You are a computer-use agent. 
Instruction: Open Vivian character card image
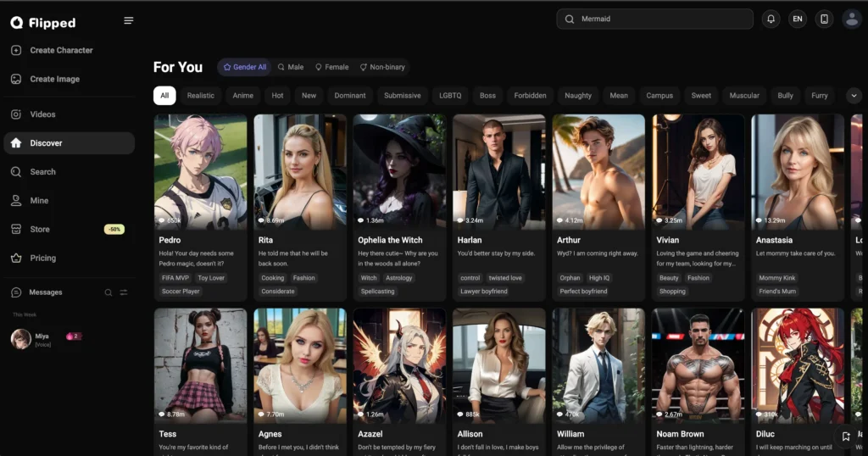tap(698, 172)
